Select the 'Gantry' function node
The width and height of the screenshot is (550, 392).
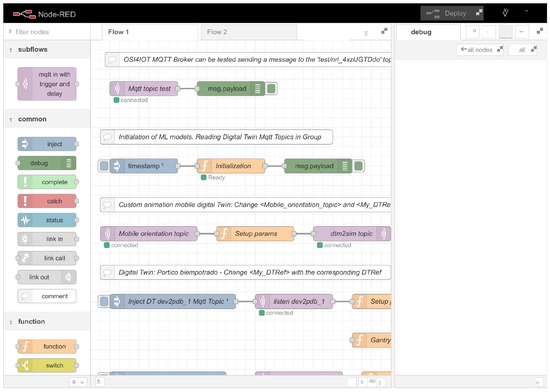(371, 340)
